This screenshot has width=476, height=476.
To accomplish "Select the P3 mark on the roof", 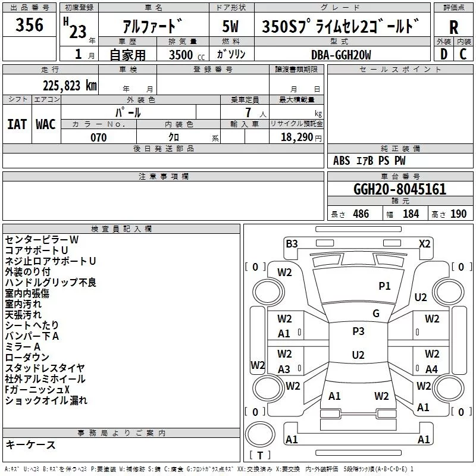I will (358, 331).
